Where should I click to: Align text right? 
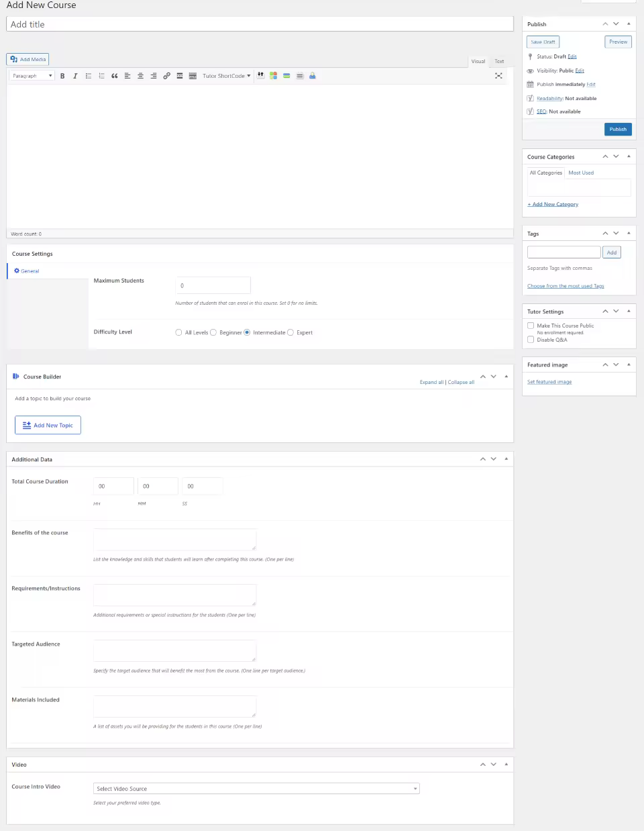point(154,76)
